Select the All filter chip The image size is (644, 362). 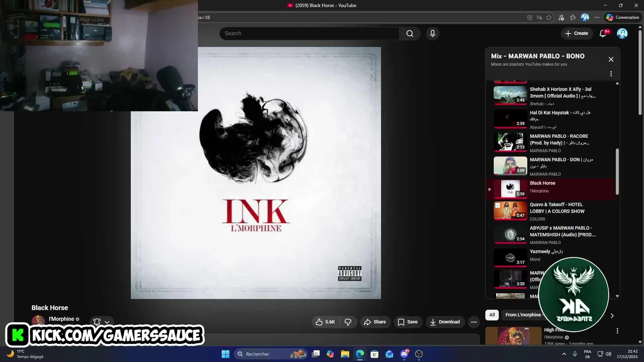[x=492, y=315]
